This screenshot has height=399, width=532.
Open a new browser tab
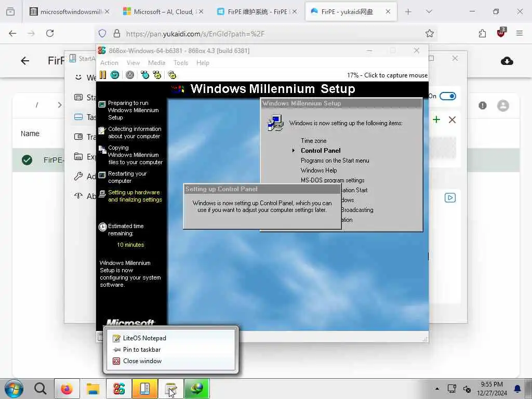[408, 12]
